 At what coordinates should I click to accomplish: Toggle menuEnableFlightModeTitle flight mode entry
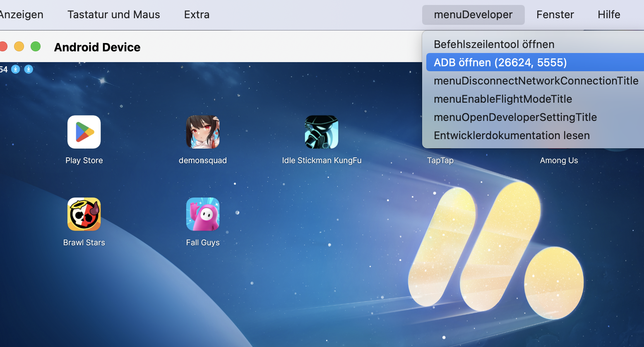pyautogui.click(x=502, y=99)
